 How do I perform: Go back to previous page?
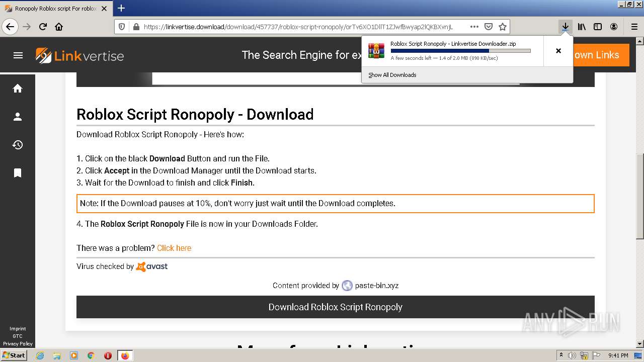tap(10, 27)
